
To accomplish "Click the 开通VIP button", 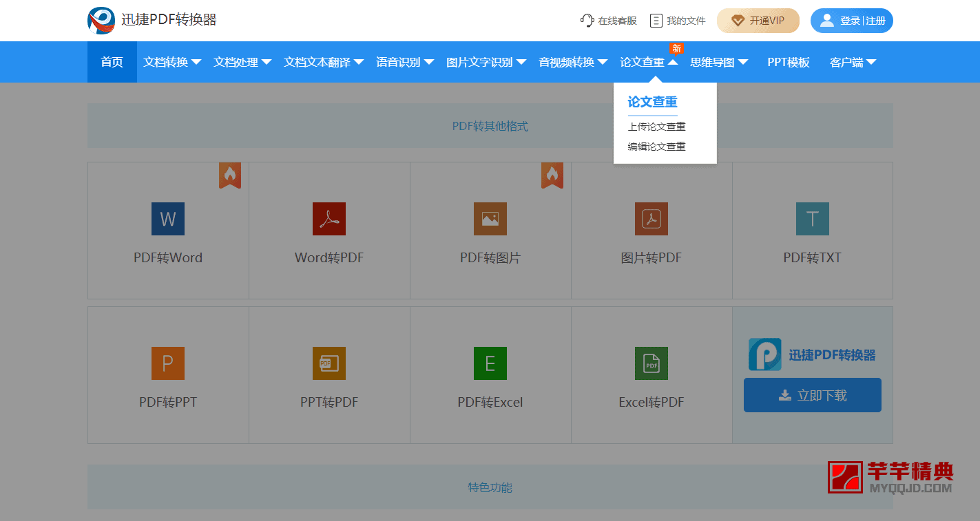I will 758,21.
